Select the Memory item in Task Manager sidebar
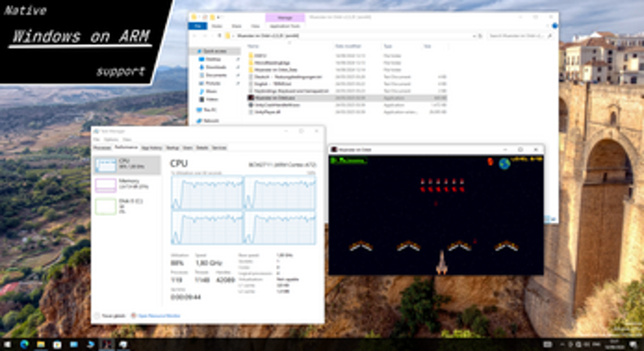 click(x=127, y=184)
